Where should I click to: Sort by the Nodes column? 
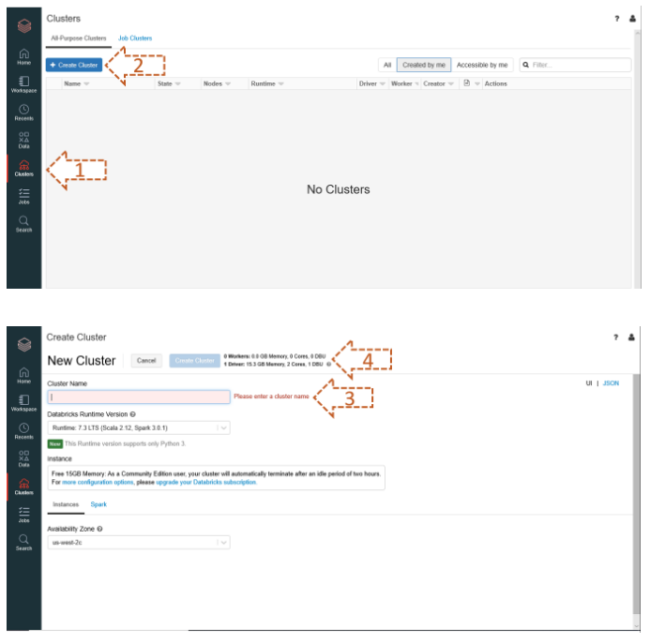click(217, 83)
